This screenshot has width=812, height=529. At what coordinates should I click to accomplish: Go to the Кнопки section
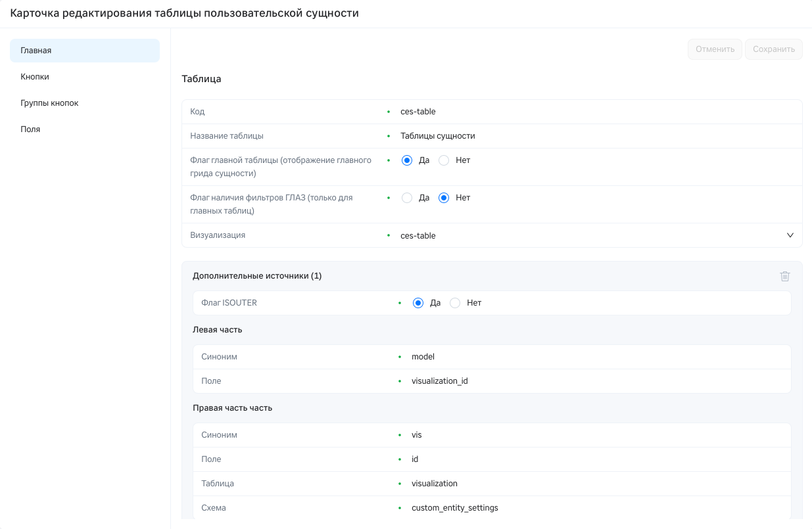coord(85,77)
